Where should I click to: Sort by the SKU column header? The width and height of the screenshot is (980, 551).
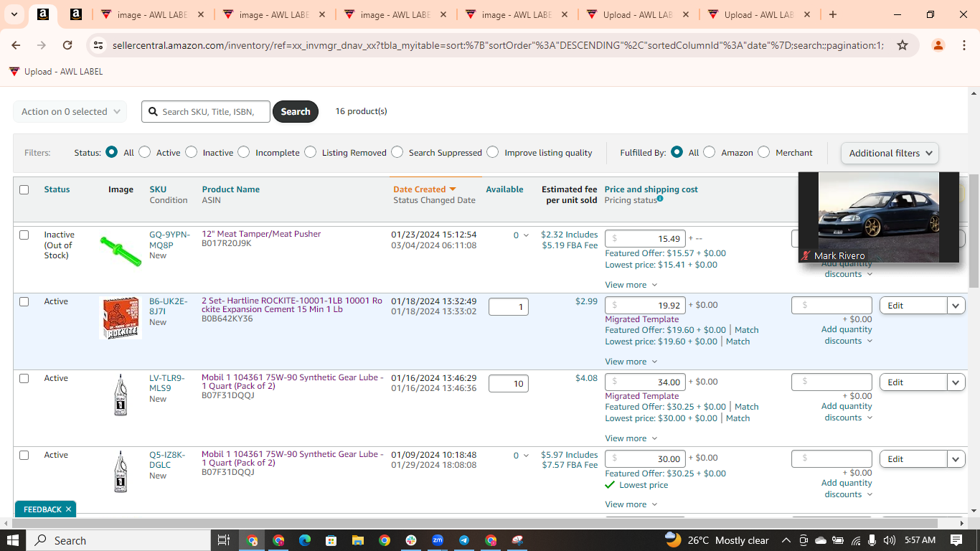(x=158, y=189)
